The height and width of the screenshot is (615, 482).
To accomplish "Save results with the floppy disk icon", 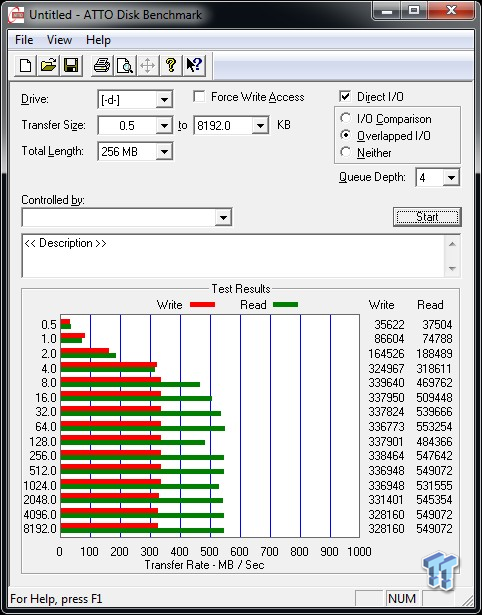I will tap(71, 65).
